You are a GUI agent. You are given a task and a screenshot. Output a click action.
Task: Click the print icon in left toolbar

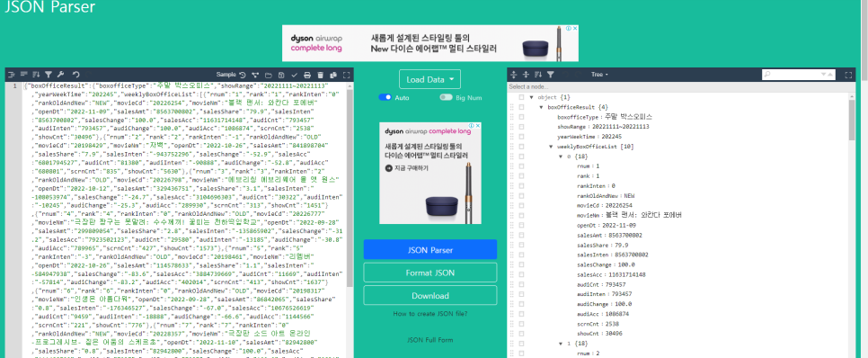point(307,75)
